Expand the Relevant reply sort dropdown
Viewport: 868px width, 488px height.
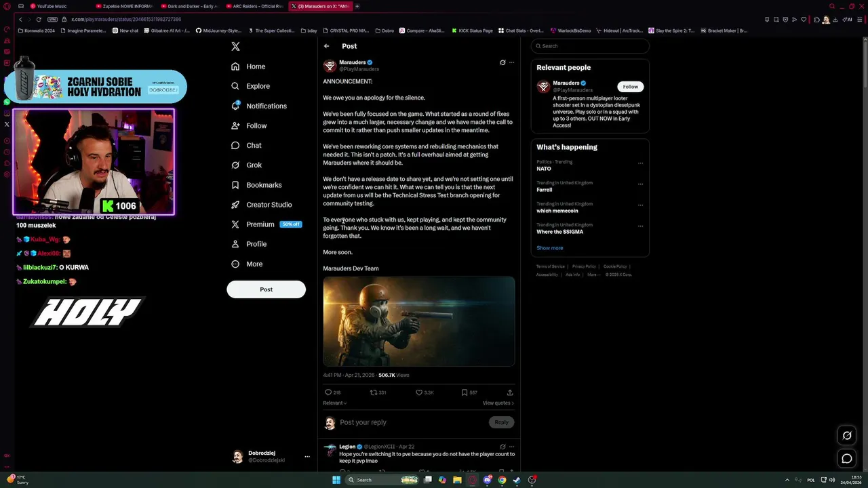click(334, 403)
